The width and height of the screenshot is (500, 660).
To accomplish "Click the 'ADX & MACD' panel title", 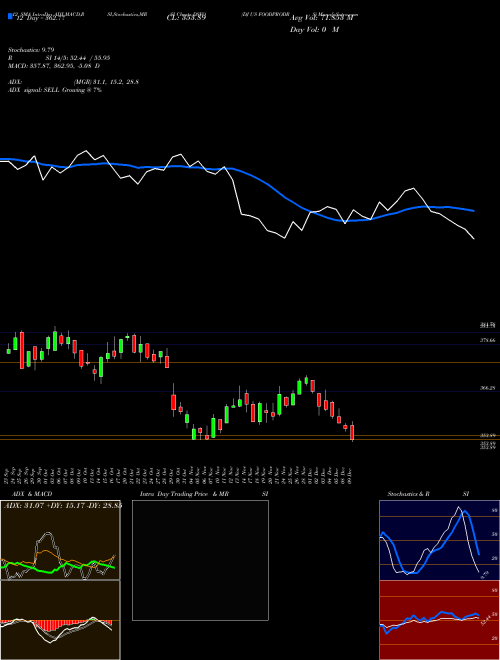I will (32, 494).
